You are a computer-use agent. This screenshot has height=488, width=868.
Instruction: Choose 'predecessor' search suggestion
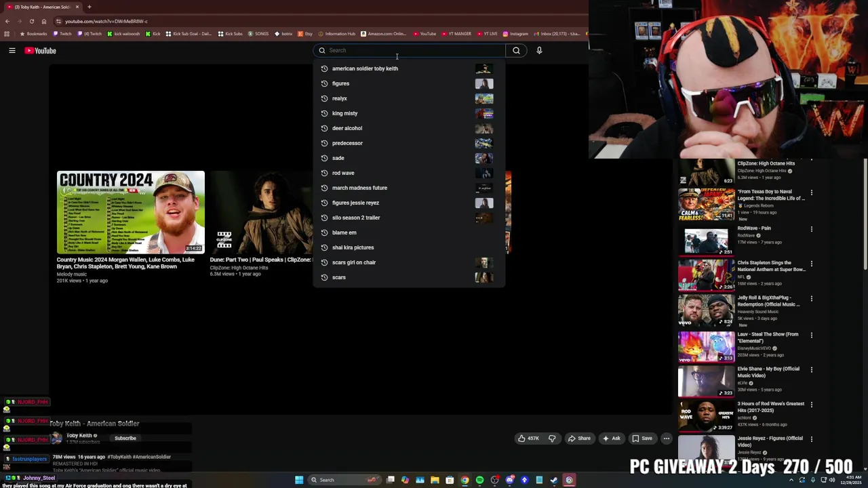click(x=409, y=143)
